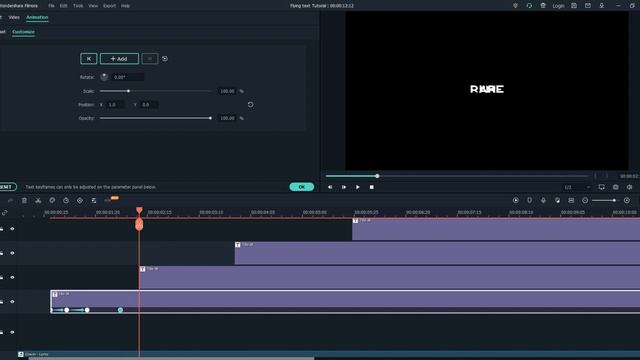The image size is (640, 360).
Task: Open the File menu
Action: (51, 6)
